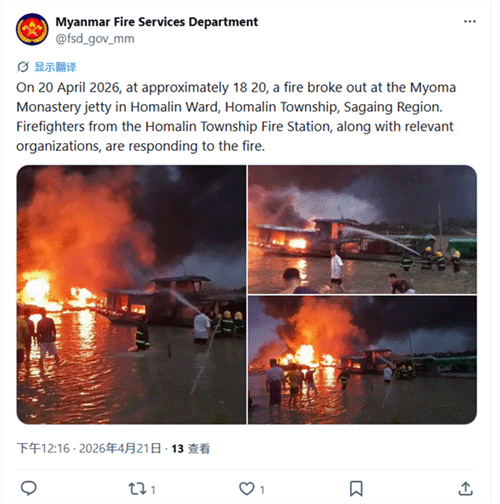Click the translate icon beside 显示翻译
500x504 pixels.
[x=23, y=67]
